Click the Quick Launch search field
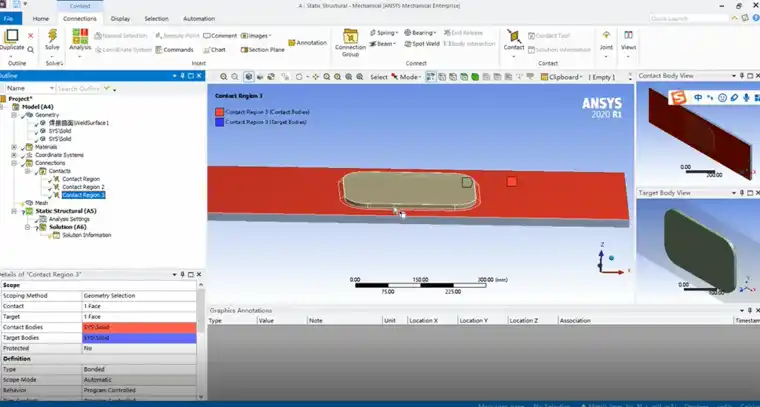This screenshot has width=760, height=407. (x=689, y=18)
